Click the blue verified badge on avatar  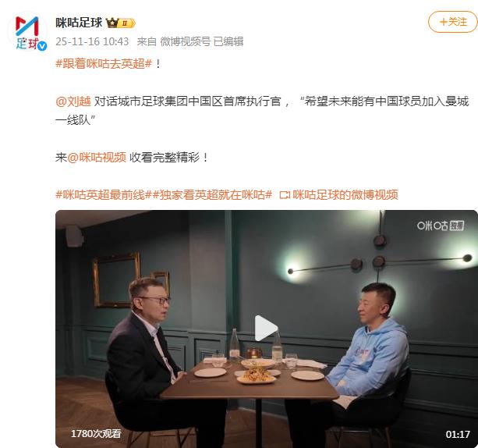(x=42, y=46)
